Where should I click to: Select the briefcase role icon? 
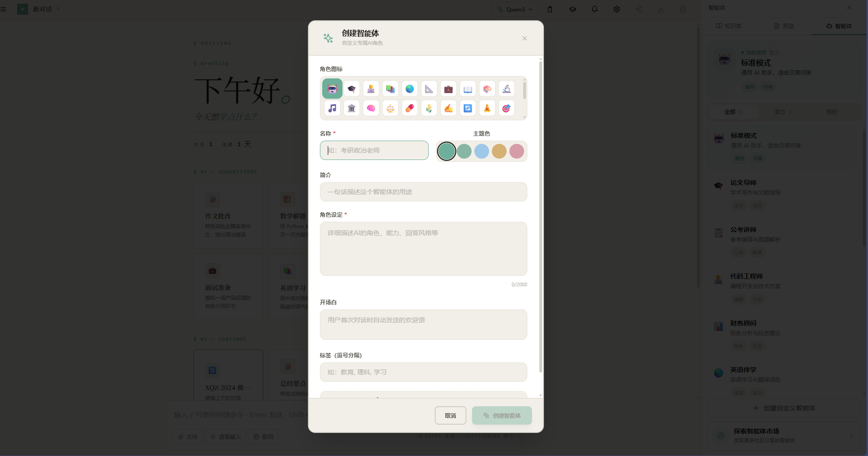[x=449, y=89]
